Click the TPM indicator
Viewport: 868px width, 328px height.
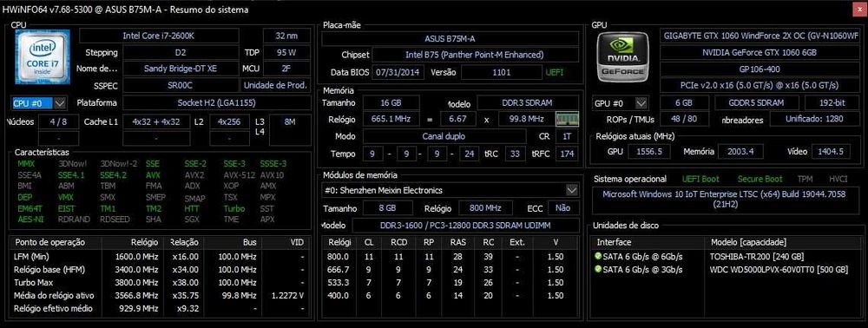[x=805, y=180]
